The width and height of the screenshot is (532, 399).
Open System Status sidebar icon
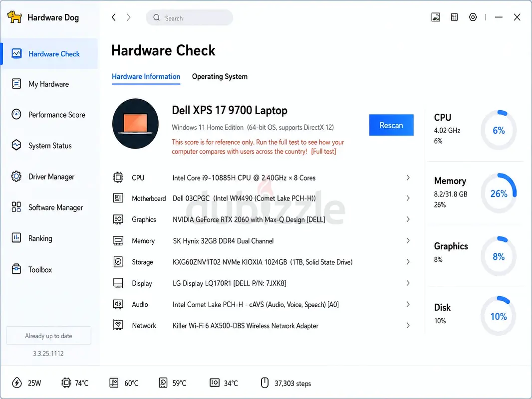(16, 145)
